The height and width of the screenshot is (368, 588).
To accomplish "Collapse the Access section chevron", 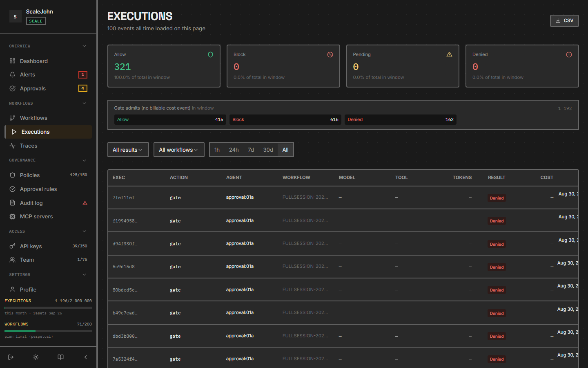I will coord(85,231).
